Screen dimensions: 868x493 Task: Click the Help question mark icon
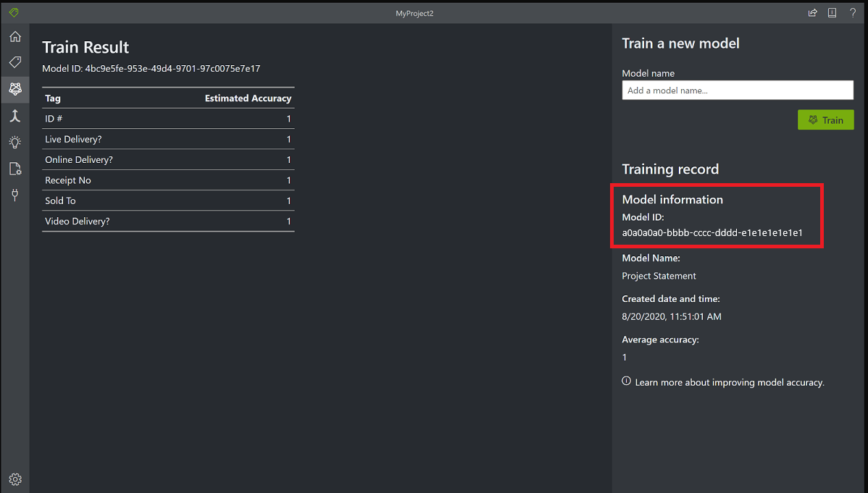point(853,12)
